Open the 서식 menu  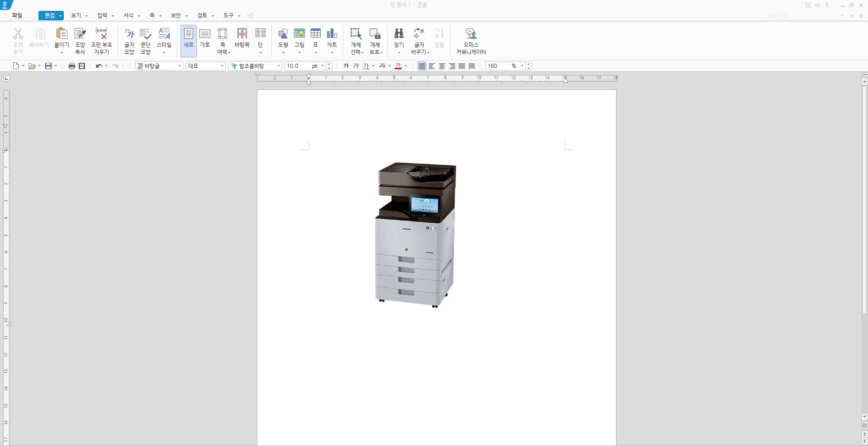[132, 15]
